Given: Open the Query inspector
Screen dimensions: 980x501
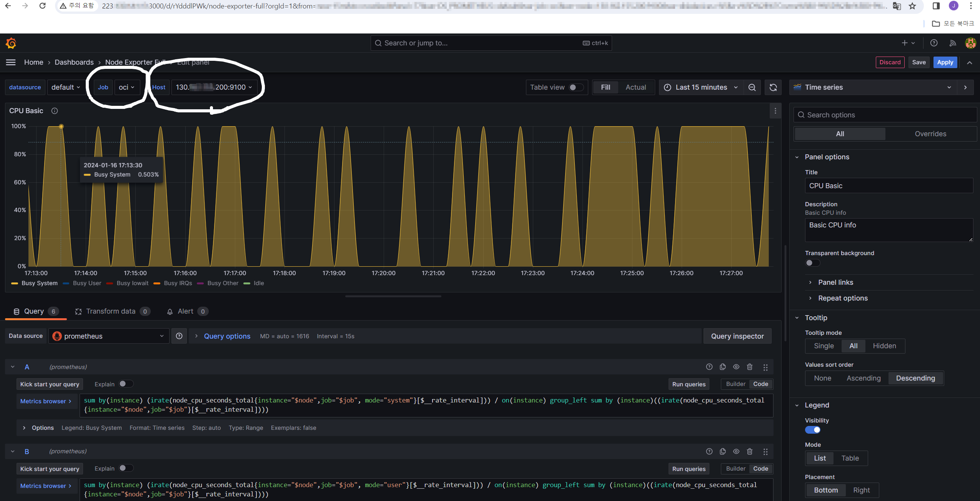Looking at the screenshot, I should [x=737, y=336].
